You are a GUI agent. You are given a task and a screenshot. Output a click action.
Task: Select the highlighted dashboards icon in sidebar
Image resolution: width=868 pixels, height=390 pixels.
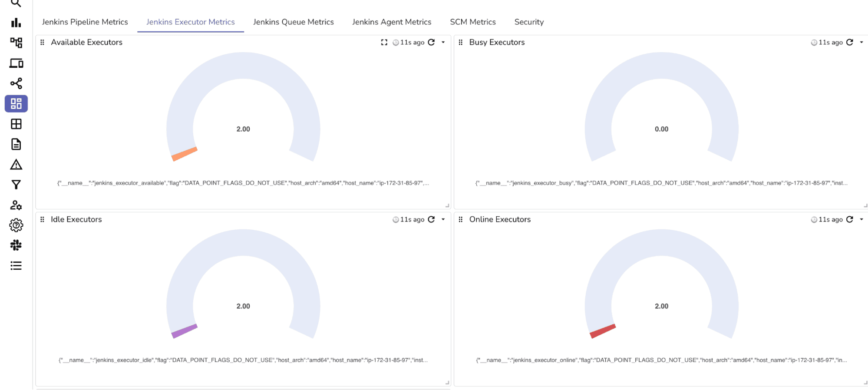16,104
